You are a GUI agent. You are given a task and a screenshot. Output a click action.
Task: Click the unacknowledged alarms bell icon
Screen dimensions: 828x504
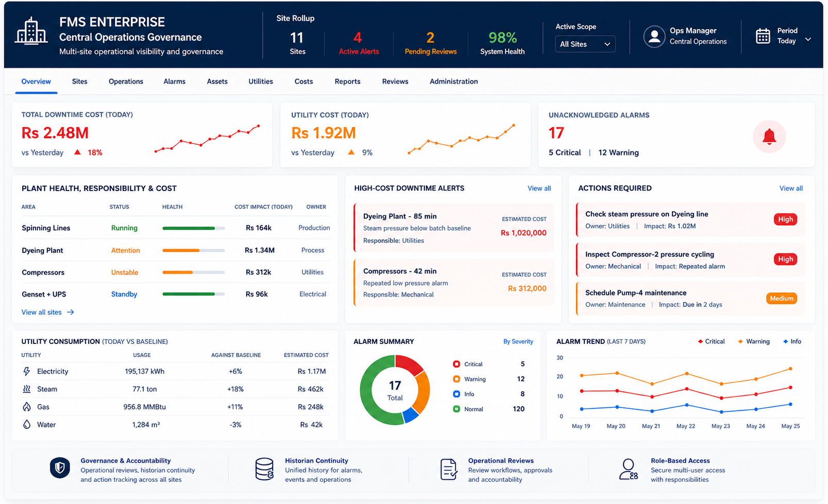tap(769, 136)
